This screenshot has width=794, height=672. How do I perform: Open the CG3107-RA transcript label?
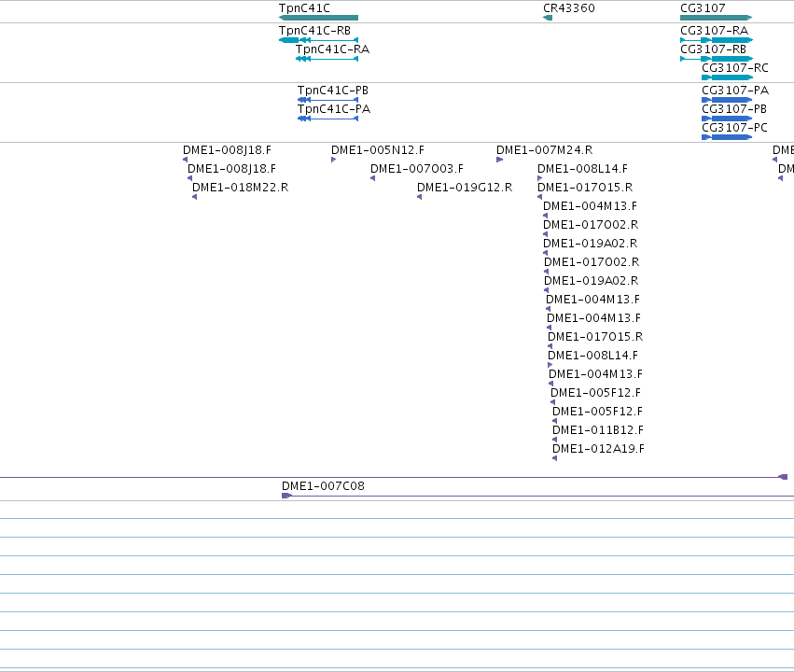point(714,31)
